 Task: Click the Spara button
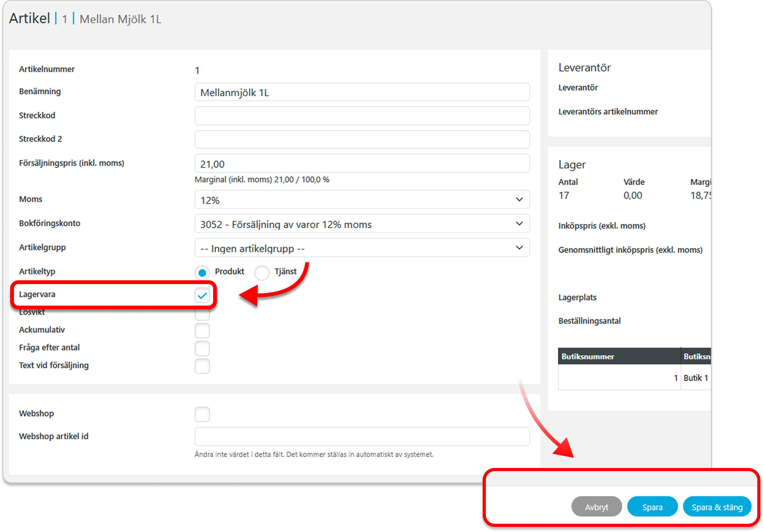tap(652, 506)
